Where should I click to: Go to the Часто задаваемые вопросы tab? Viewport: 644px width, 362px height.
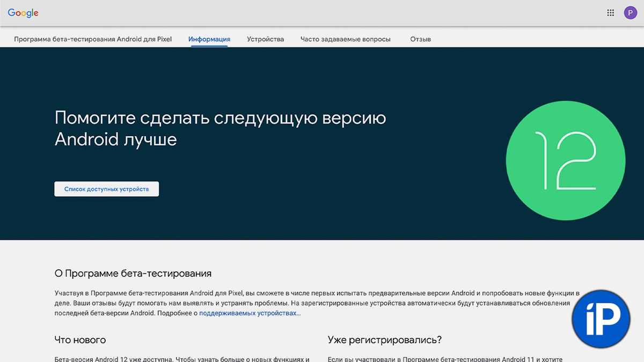coord(346,39)
